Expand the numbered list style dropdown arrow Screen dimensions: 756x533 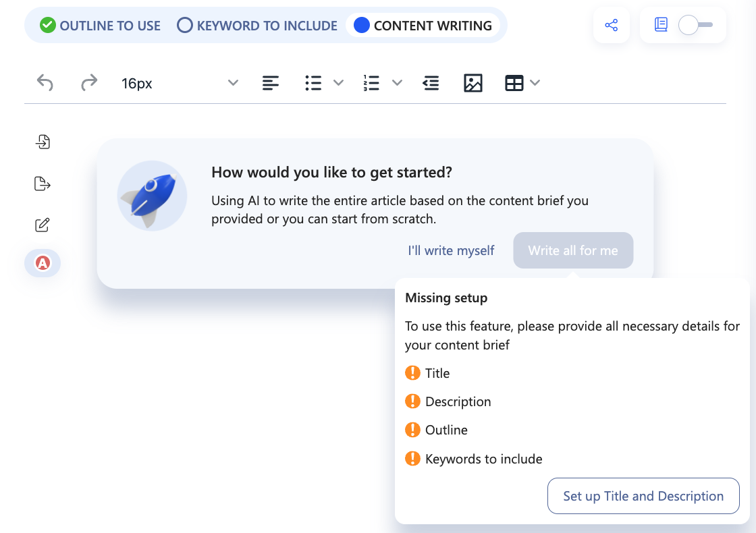[x=398, y=83]
